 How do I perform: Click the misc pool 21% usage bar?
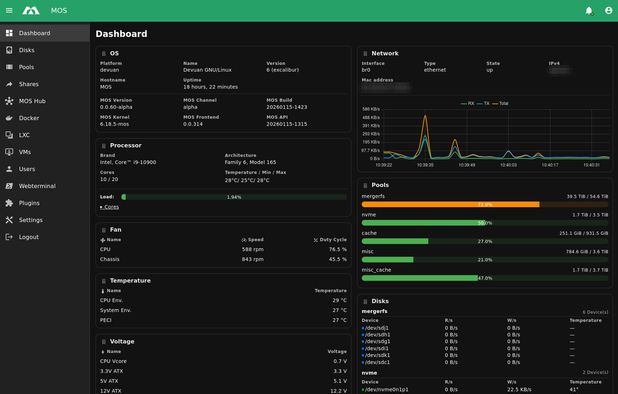(485, 260)
